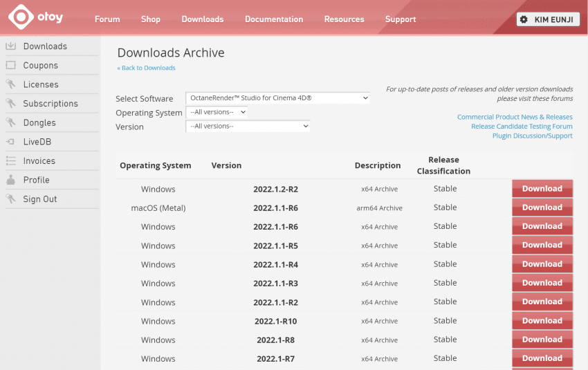This screenshot has height=370, width=588.
Task: Click the version text 2022.1.1-R4
Action: 275,265
